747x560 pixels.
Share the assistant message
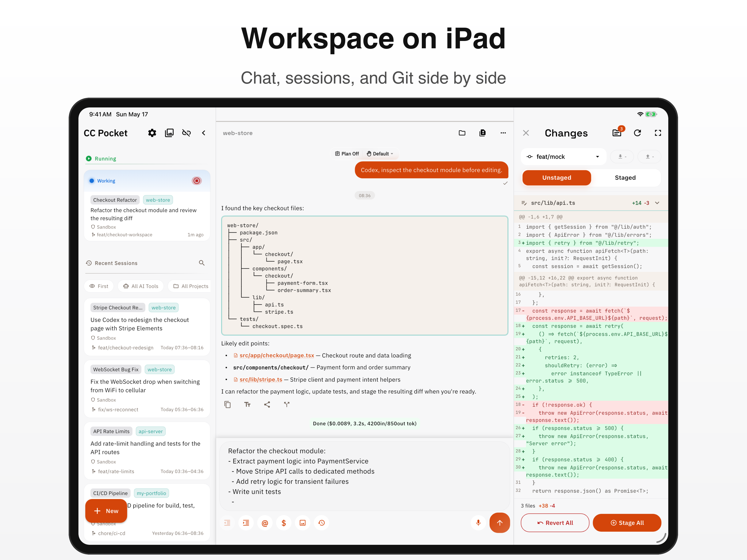[x=267, y=404]
